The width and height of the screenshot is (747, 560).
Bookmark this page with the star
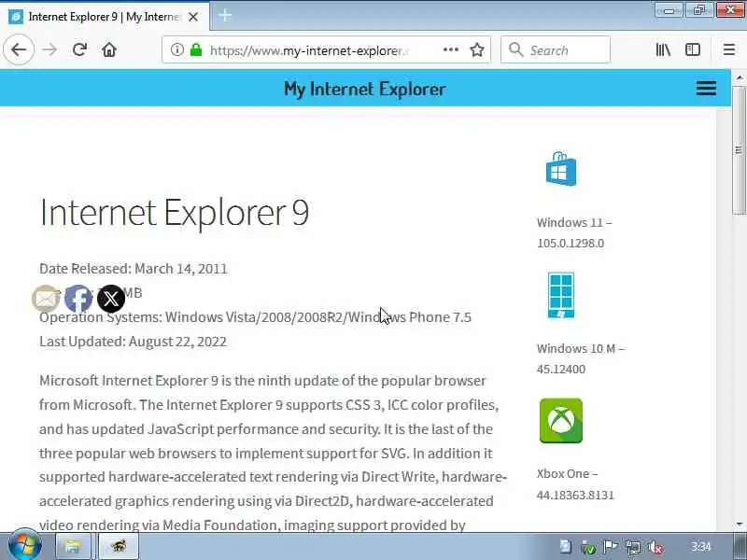(x=477, y=49)
